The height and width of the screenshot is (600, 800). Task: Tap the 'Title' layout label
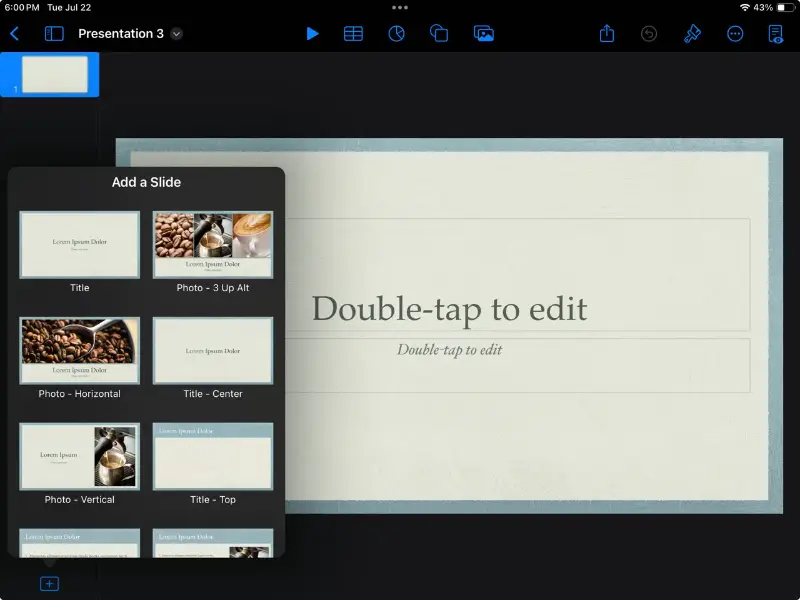tap(80, 288)
